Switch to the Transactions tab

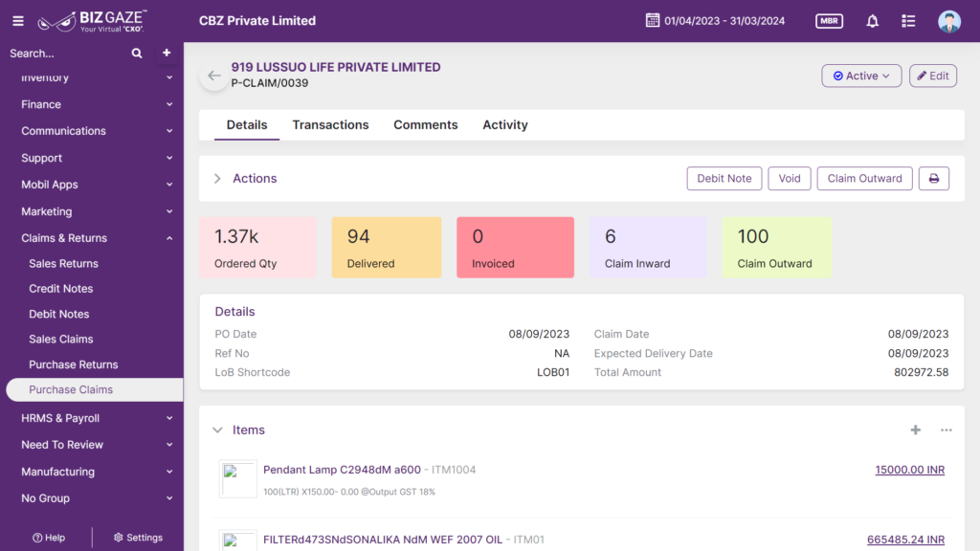pos(330,125)
